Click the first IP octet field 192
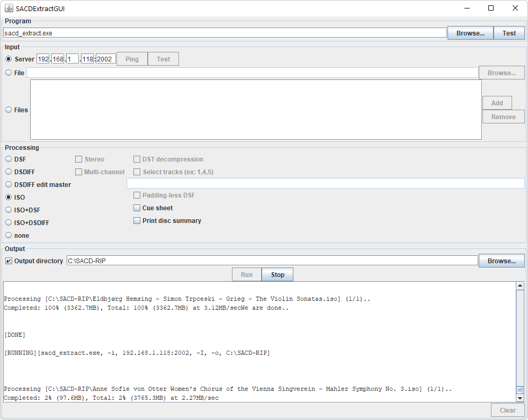This screenshot has width=528, height=420. coord(43,59)
